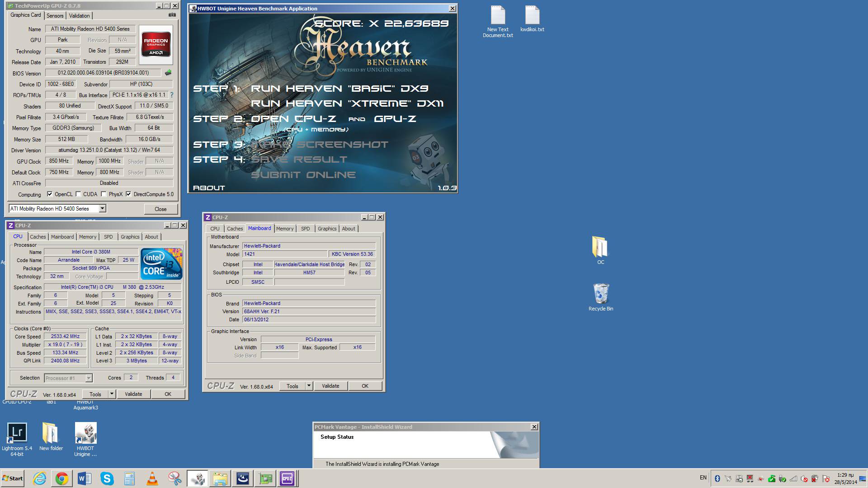
Task: Click OK in the left CPU-Z window
Action: point(168,394)
